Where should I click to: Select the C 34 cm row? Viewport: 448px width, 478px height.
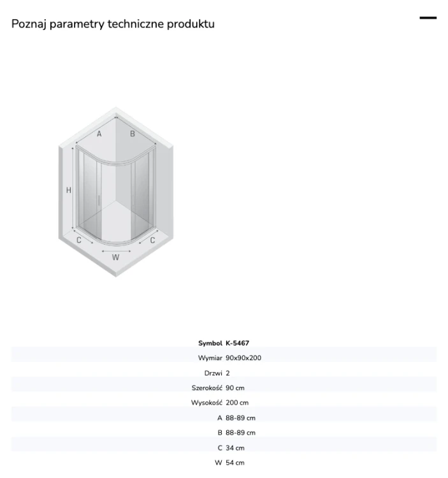click(224, 447)
